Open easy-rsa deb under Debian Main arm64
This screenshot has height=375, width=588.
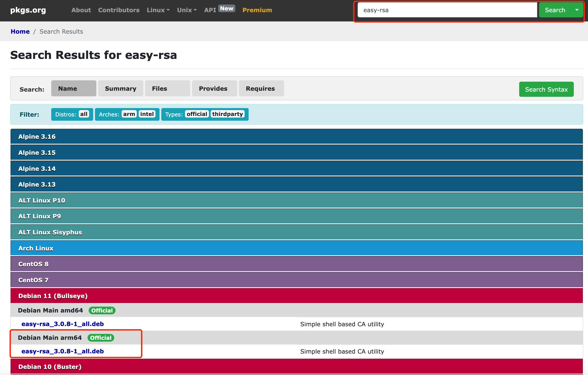tap(63, 351)
